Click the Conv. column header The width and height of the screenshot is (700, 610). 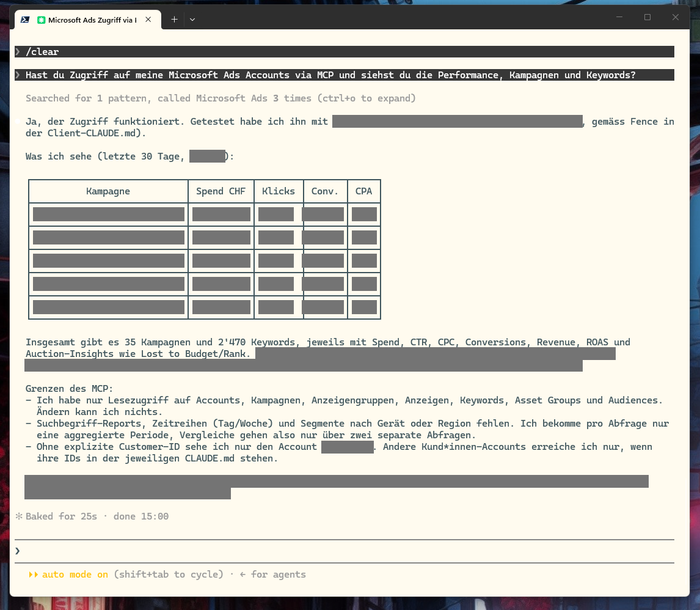325,191
